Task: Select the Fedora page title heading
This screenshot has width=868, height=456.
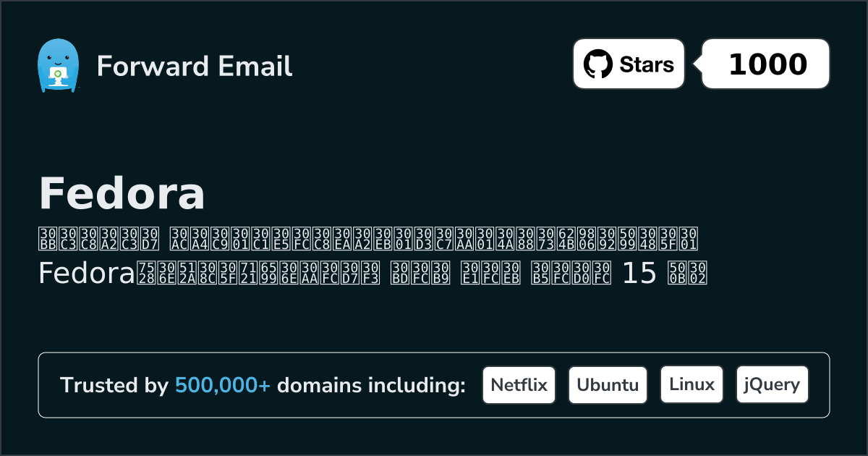Action: coord(122,193)
